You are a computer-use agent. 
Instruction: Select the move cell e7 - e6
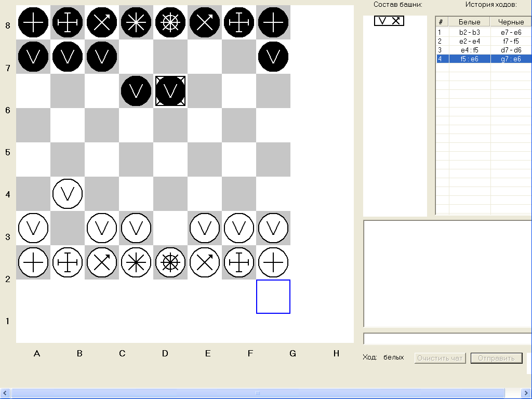[511, 33]
